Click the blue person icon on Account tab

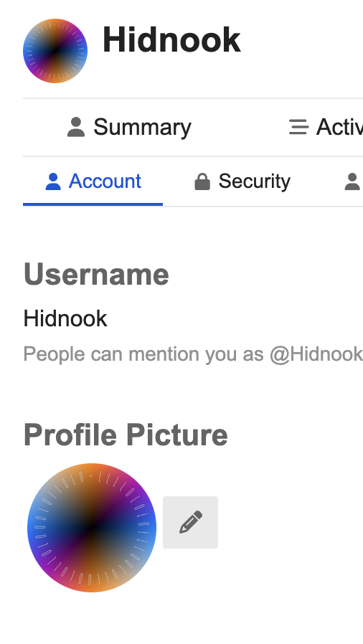(53, 181)
